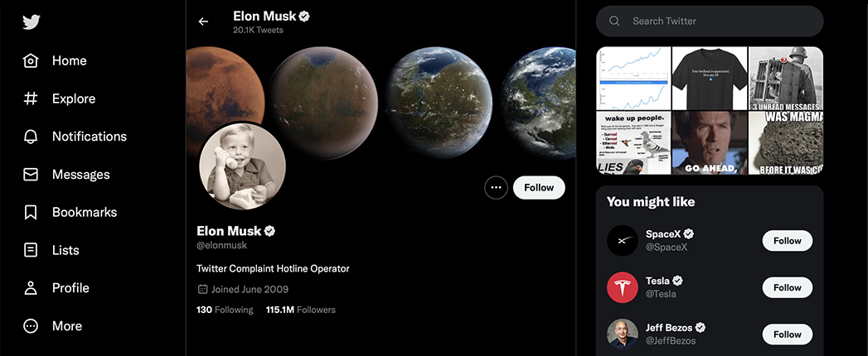Open Messages envelope icon
The height and width of the screenshot is (356, 868).
pyautogui.click(x=31, y=175)
